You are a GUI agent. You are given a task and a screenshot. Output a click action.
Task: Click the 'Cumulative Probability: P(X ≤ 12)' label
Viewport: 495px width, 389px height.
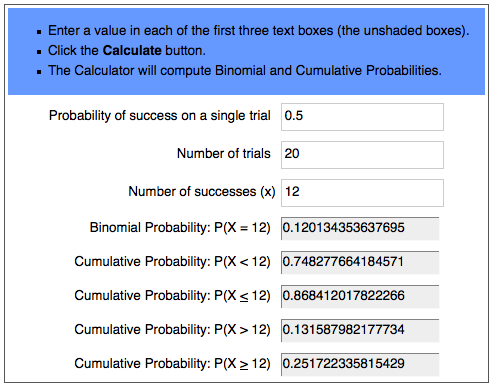coord(172,296)
